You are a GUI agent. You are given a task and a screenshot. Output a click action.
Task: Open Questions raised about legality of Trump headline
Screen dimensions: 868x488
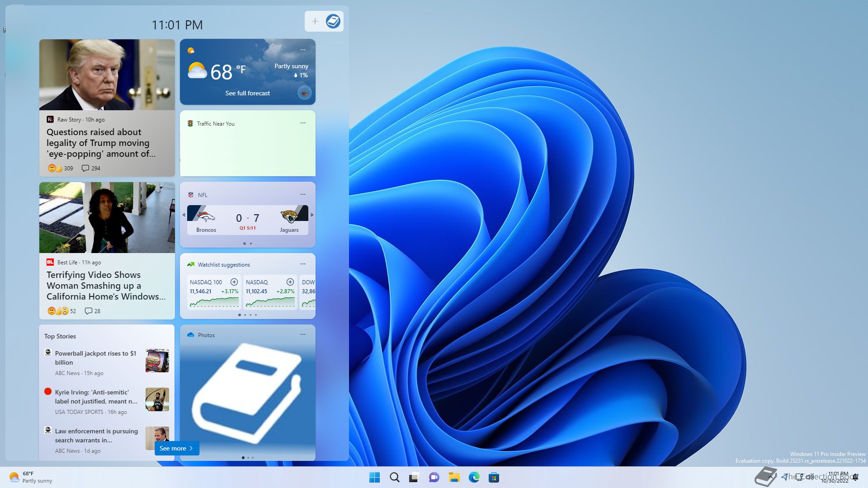[101, 143]
